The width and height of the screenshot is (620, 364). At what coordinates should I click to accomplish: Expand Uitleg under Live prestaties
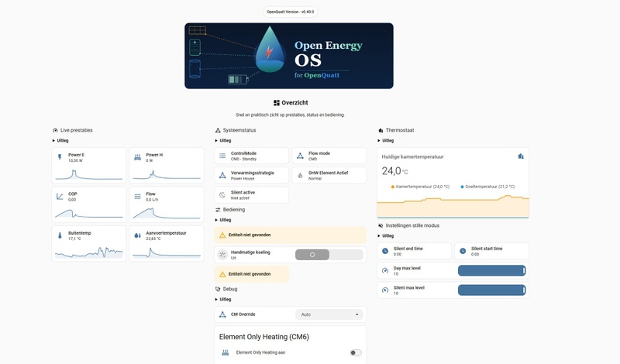[x=60, y=140]
